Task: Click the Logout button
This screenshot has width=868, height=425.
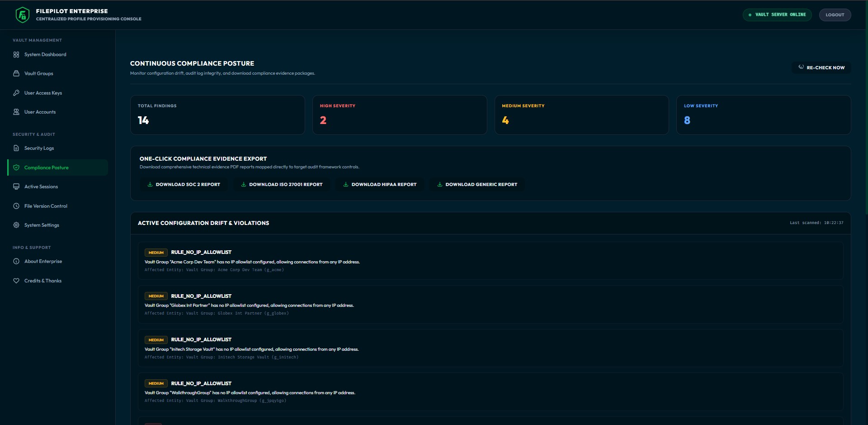Action: (x=835, y=15)
